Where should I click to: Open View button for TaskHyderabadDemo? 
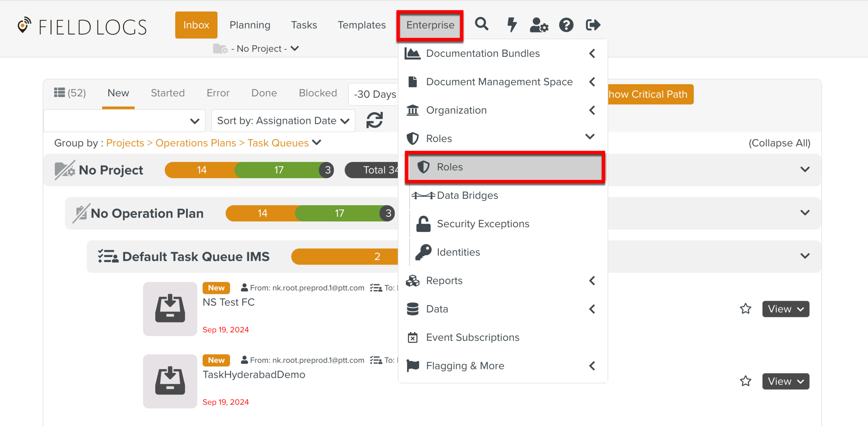coord(785,381)
